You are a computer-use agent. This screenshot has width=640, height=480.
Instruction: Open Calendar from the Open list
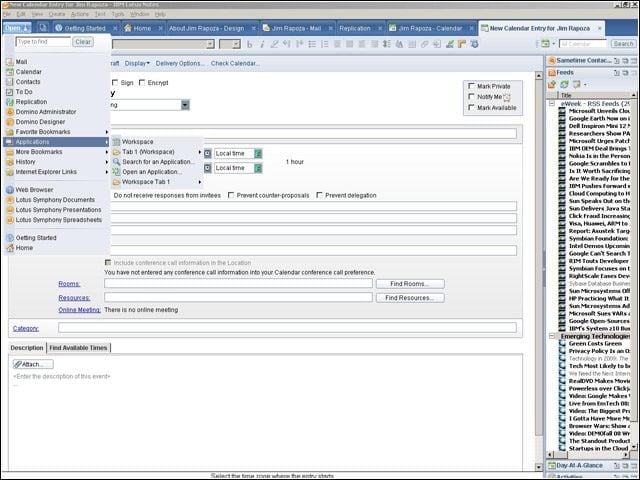(29, 72)
